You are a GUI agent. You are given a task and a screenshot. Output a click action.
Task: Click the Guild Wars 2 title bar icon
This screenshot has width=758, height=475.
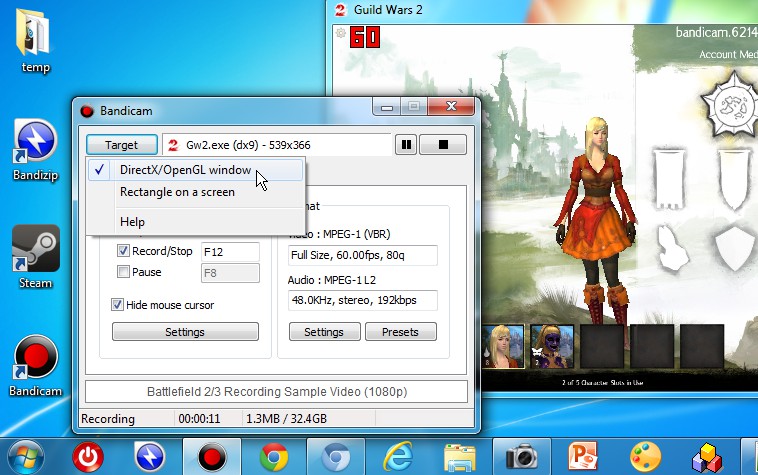(341, 10)
